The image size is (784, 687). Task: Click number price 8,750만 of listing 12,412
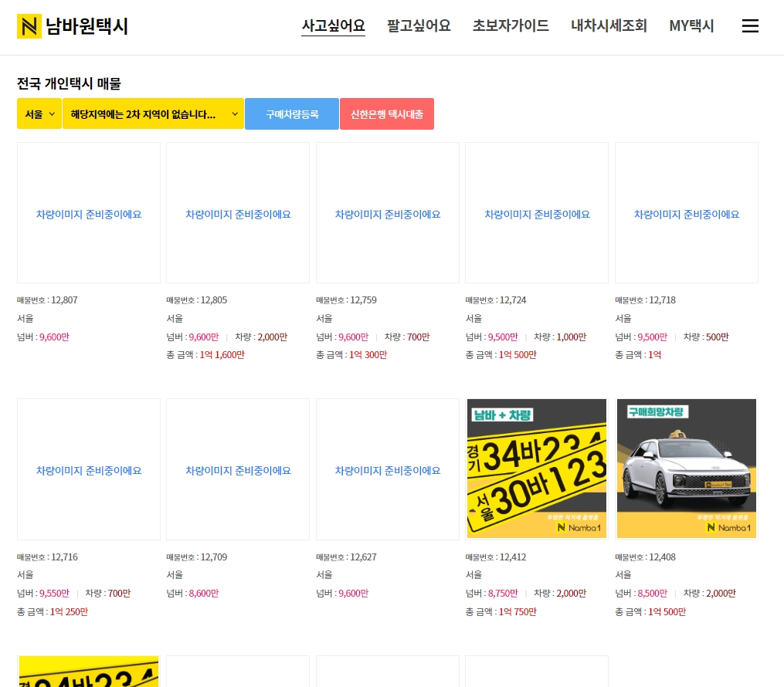(x=503, y=594)
